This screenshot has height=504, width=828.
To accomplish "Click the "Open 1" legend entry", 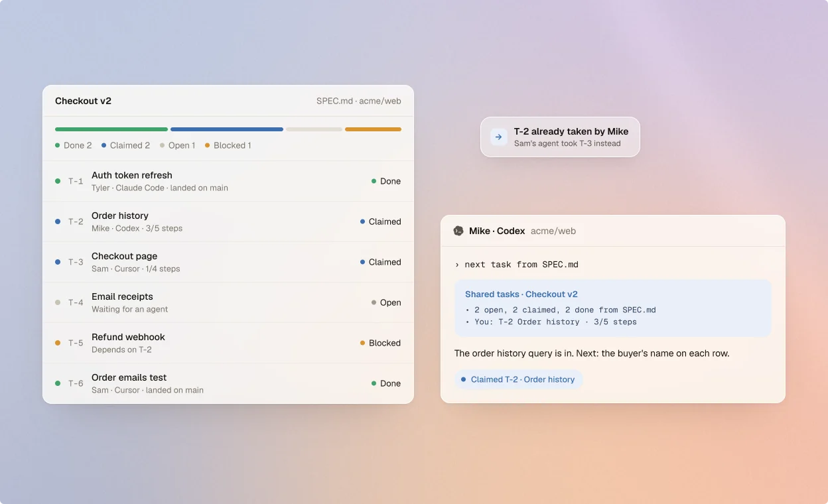I will click(x=177, y=145).
